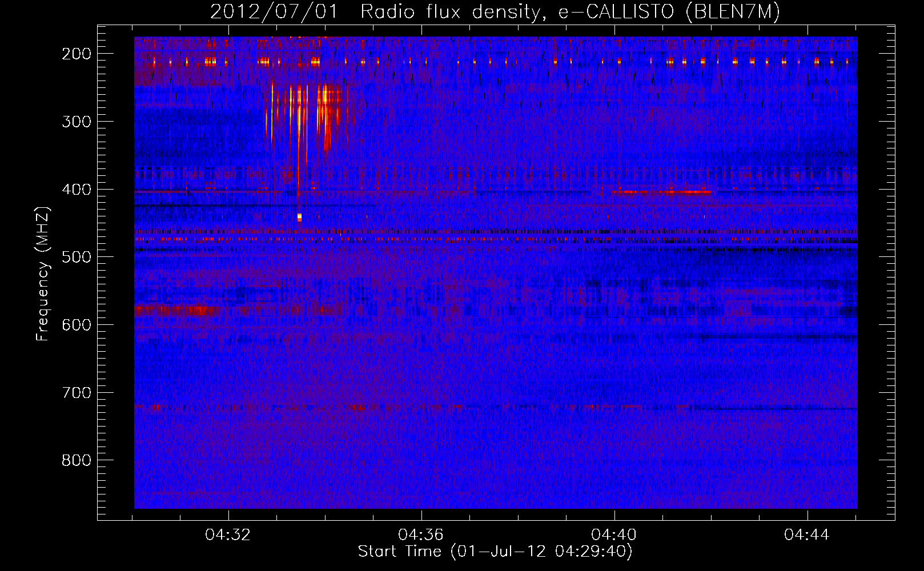The height and width of the screenshot is (571, 924).
Task: Click the 'Start Time (01-Jul-12 04:29:40)' label
Action: [x=495, y=552]
